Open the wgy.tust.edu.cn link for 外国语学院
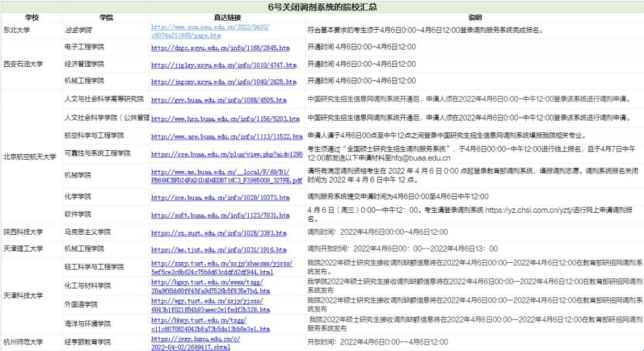The image size is (644, 351). [210, 306]
